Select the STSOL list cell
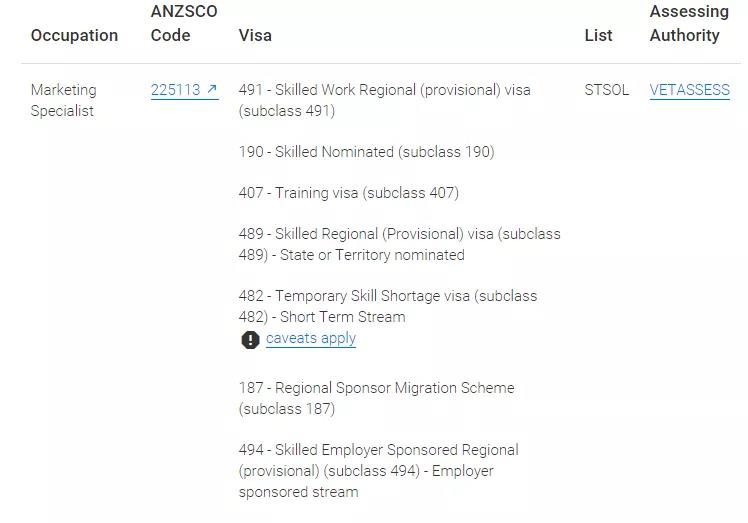 [607, 90]
